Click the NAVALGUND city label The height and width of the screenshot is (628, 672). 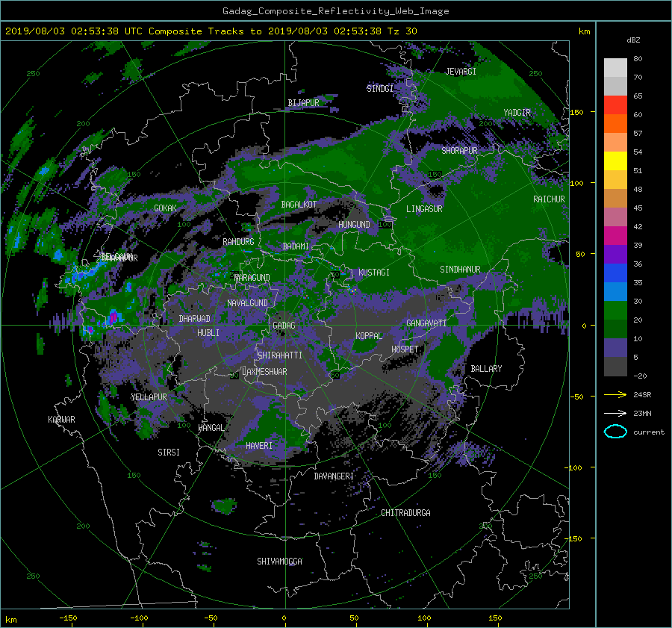pyautogui.click(x=247, y=303)
